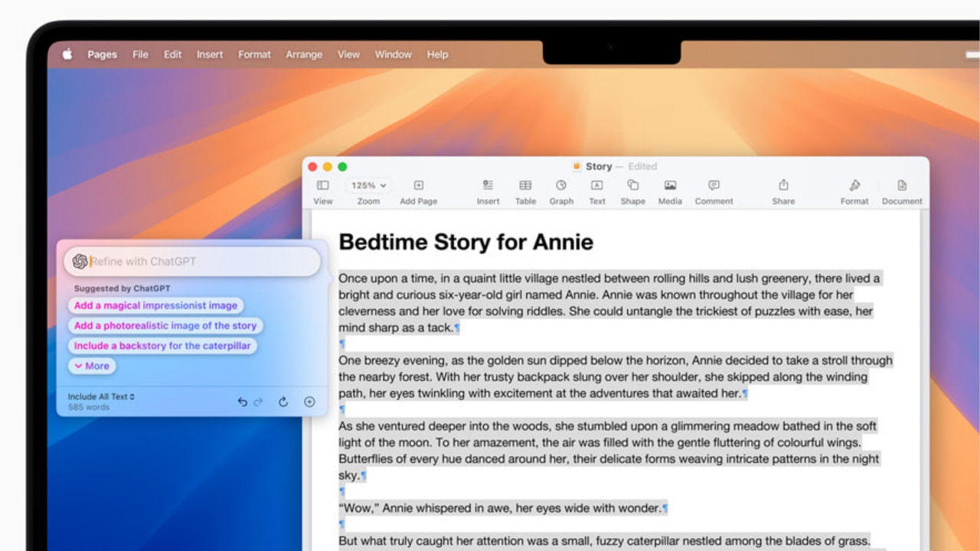This screenshot has width=980, height=551.
Task: Open the Window menu
Action: pos(393,54)
